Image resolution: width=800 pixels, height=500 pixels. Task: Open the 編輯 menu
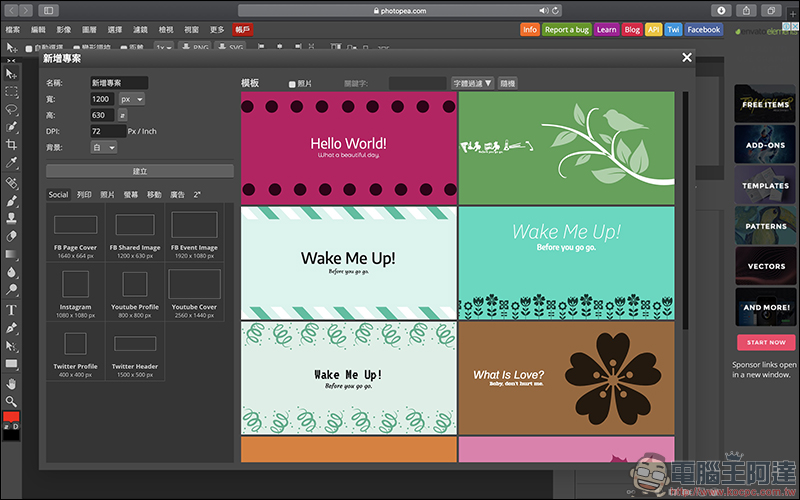[x=38, y=30]
